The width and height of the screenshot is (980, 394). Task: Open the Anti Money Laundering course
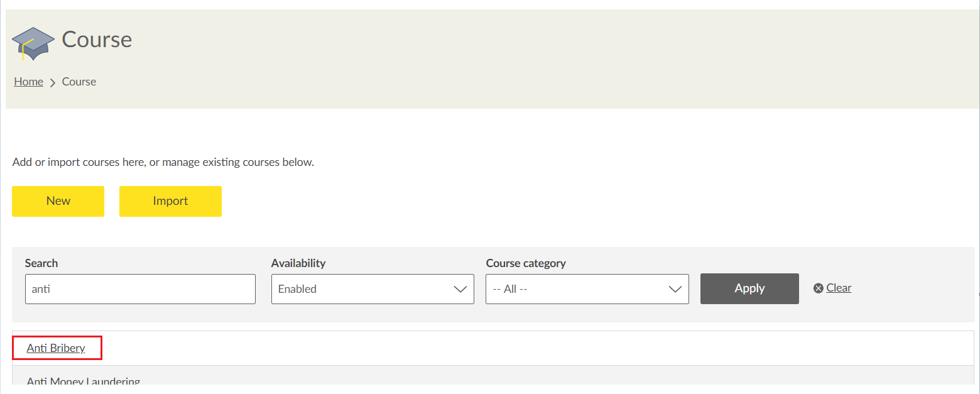[x=83, y=381]
